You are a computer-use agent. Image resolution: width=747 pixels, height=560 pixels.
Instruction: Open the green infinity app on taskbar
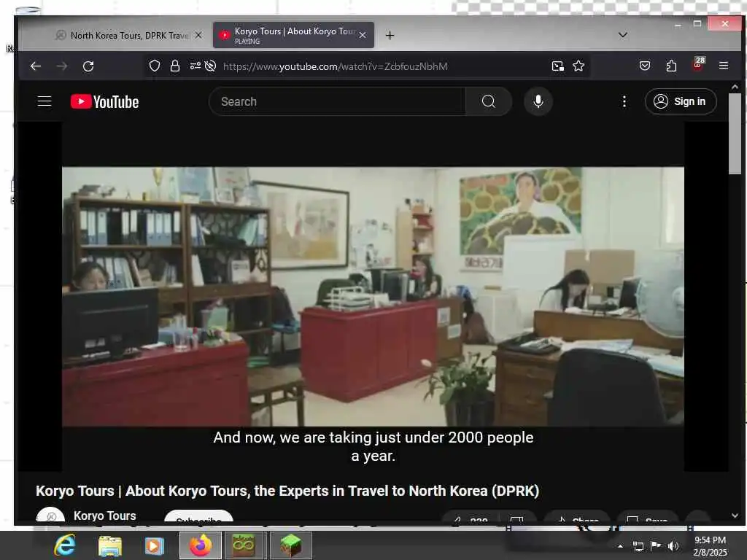244,545
